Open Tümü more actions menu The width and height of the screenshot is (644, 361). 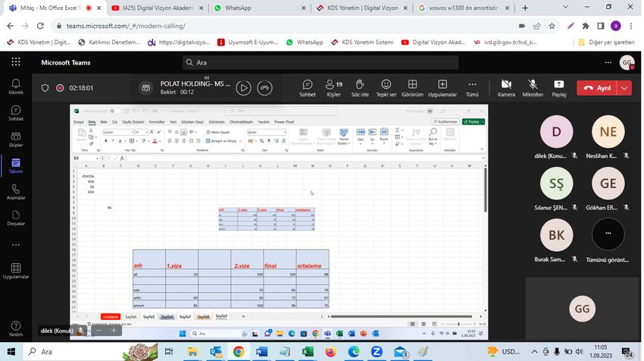[x=472, y=88]
